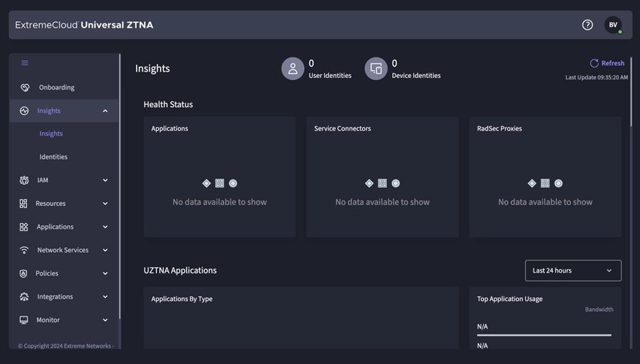Collapse the Insights menu section
Viewport: 640px width, 364px height.
105,111
